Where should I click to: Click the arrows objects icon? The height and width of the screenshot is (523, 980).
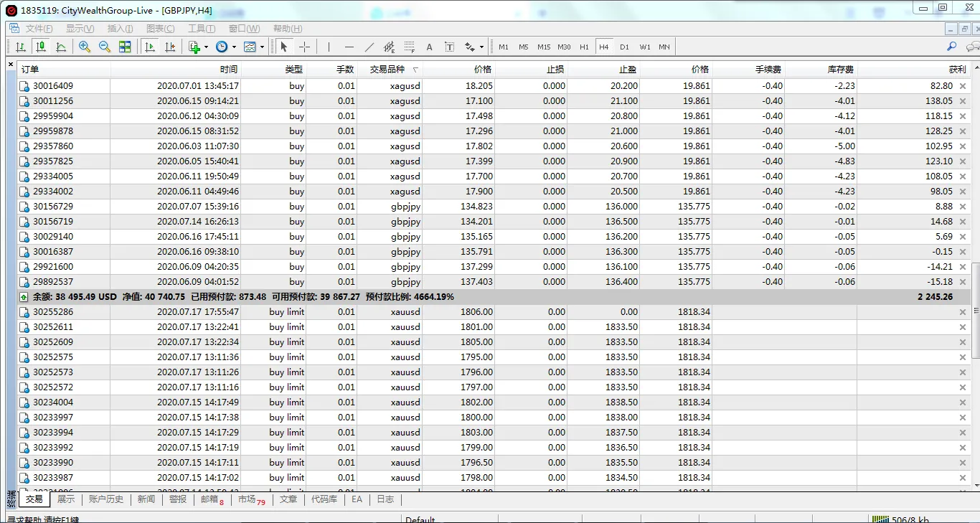pos(469,47)
